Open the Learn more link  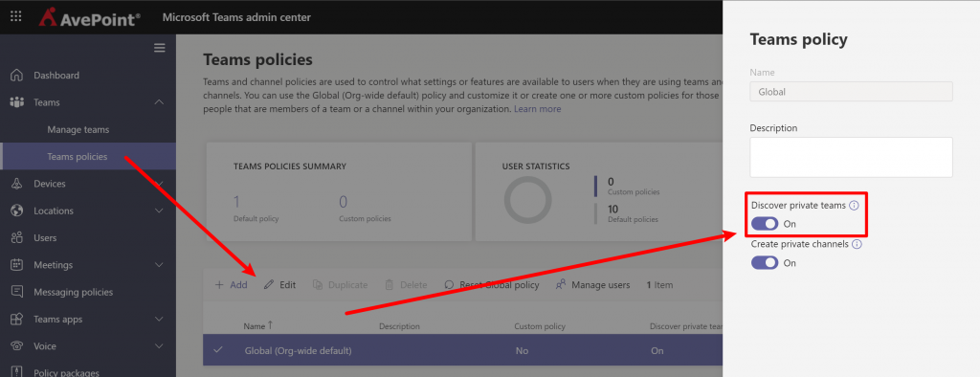tap(538, 109)
